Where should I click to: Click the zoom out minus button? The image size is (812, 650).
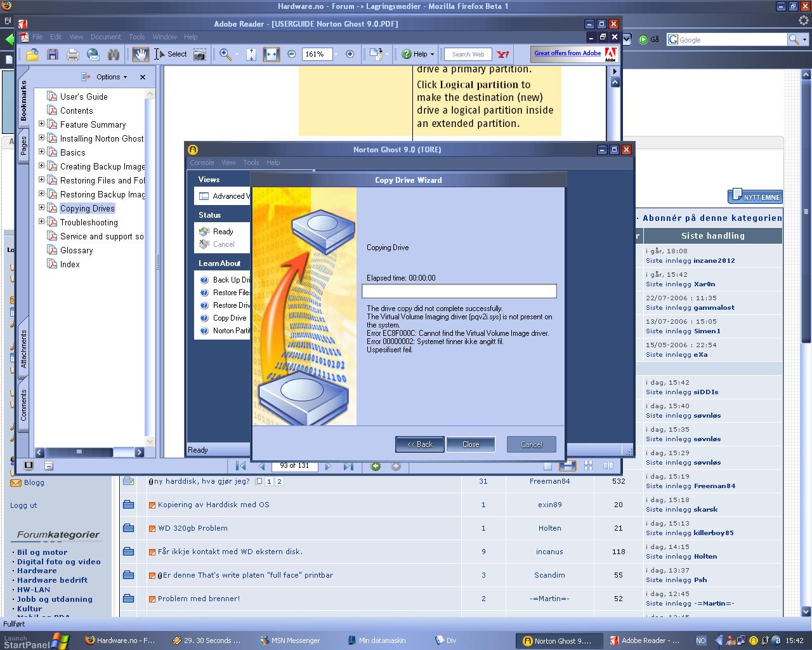click(x=292, y=55)
